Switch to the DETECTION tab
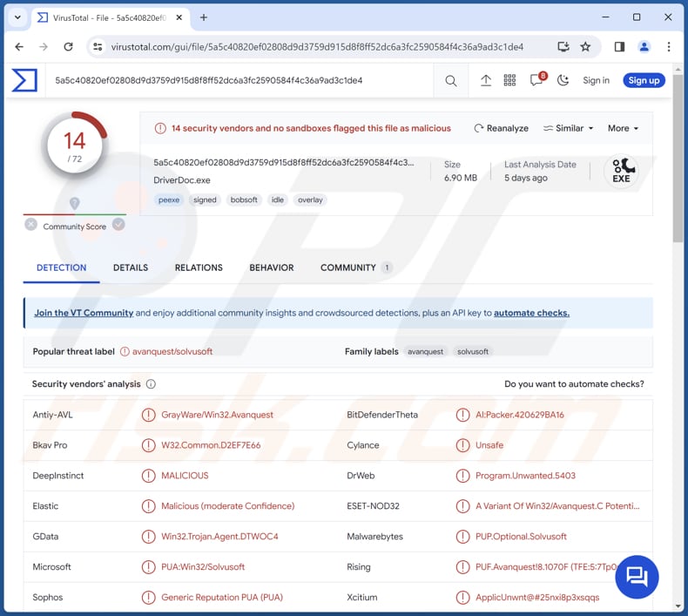688x616 pixels. (x=62, y=267)
